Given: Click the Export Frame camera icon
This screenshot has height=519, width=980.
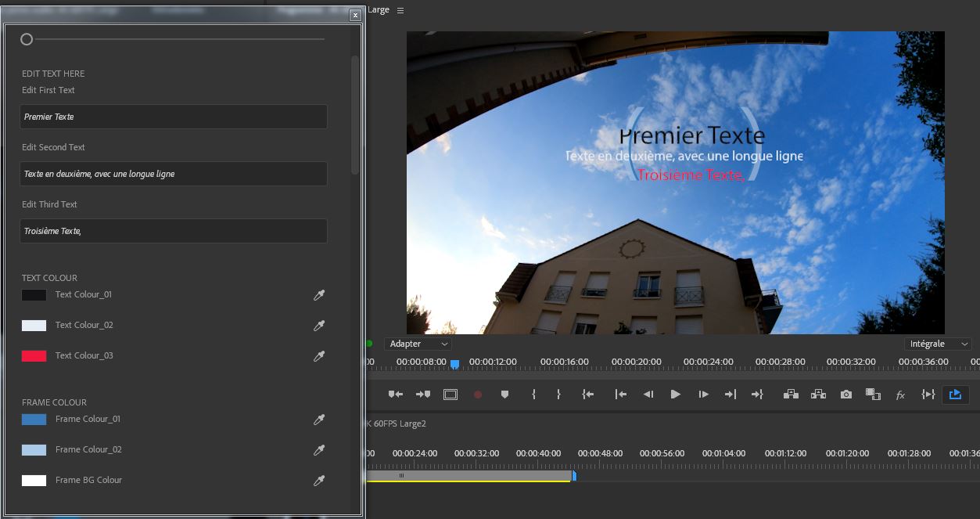Looking at the screenshot, I should (845, 395).
